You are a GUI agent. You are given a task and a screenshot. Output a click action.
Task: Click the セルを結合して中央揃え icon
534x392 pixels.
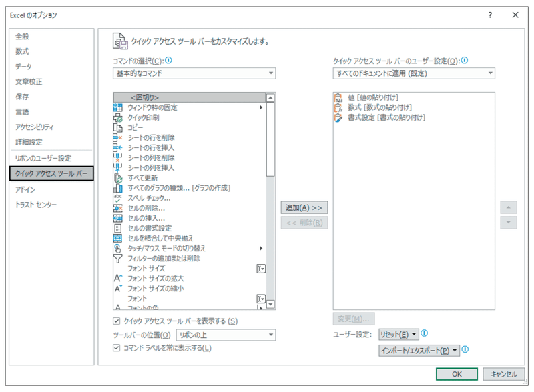click(x=118, y=238)
